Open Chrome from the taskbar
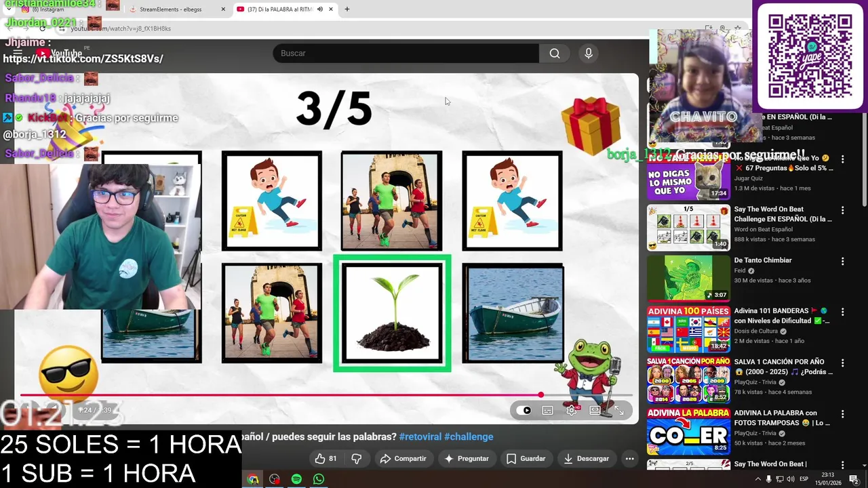The height and width of the screenshot is (488, 868). pos(253,479)
